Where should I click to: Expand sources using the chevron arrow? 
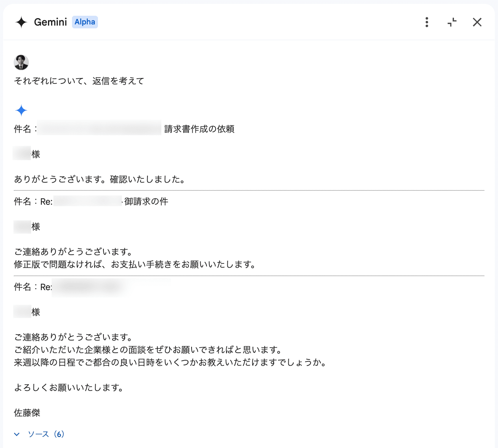(x=17, y=434)
